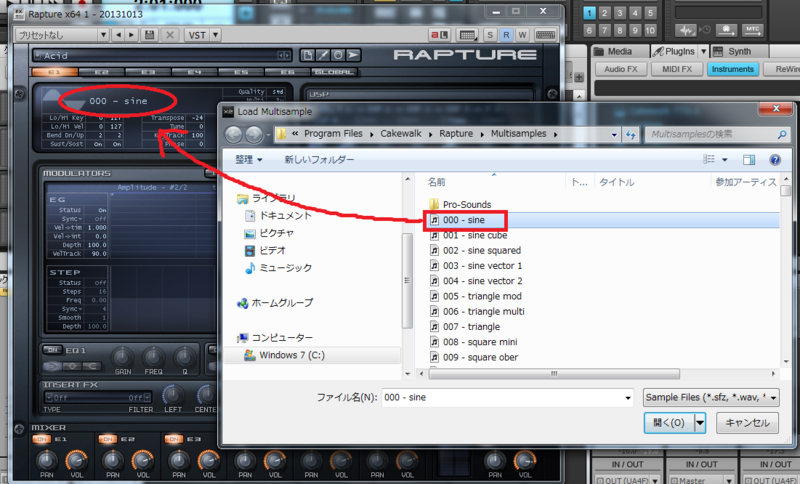Click the キャンセル cancel button
The image size is (800, 484).
pos(747,423)
